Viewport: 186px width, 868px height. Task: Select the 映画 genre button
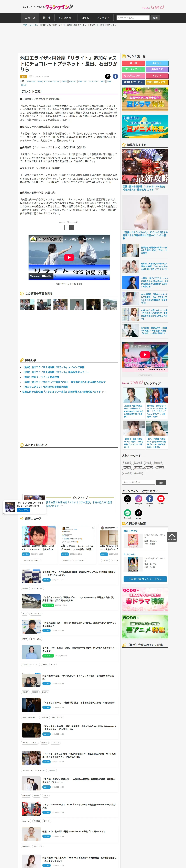coord(133,63)
